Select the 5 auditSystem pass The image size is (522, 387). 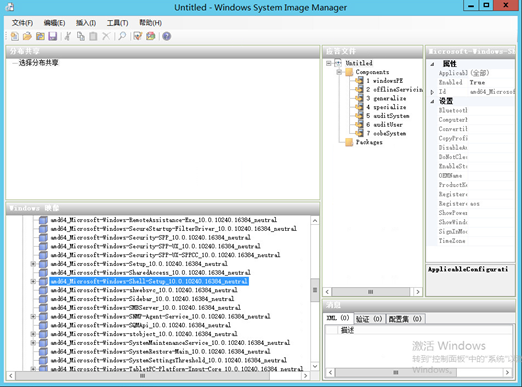click(x=388, y=116)
